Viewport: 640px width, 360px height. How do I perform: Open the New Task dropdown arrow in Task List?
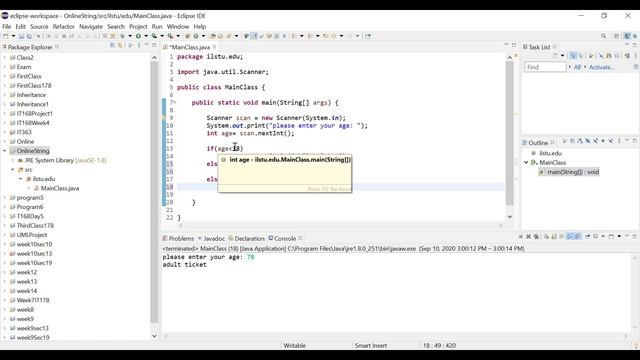(x=562, y=56)
